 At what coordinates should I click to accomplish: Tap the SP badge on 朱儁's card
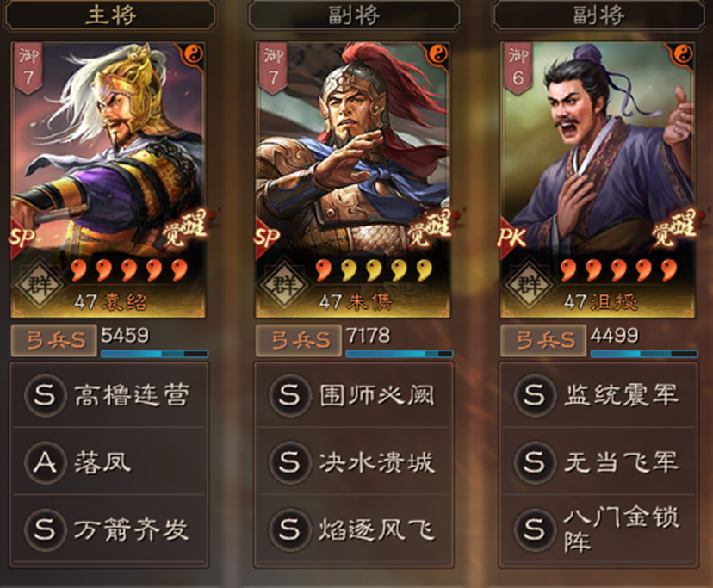pyautogui.click(x=266, y=238)
